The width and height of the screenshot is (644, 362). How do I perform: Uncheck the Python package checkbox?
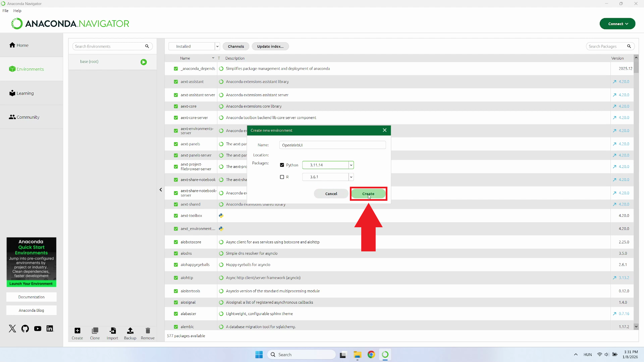(282, 165)
